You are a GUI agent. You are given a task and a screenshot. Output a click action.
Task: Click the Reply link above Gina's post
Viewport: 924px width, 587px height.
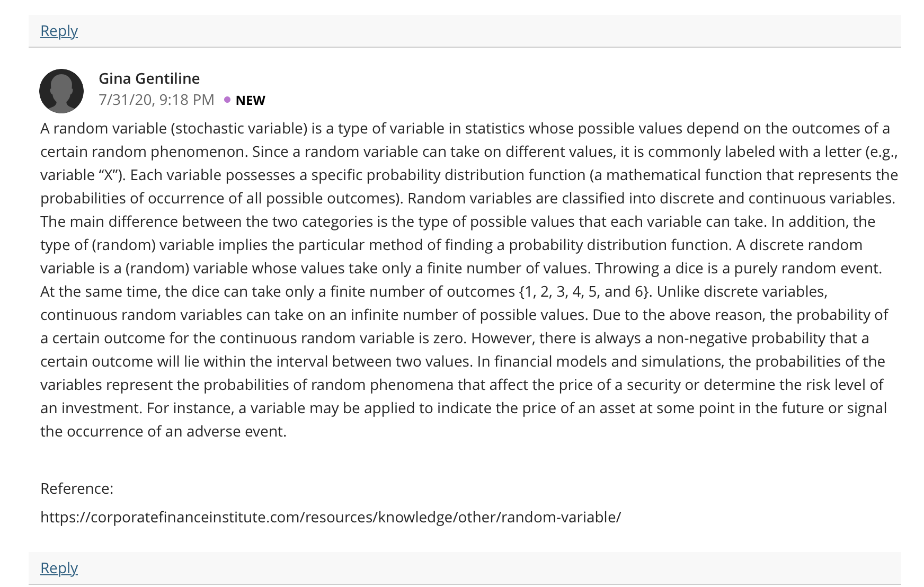[59, 31]
